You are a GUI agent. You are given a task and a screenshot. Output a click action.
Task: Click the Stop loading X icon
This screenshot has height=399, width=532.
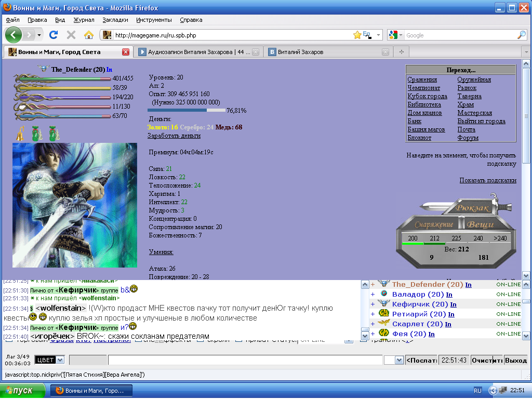pyautogui.click(x=71, y=35)
